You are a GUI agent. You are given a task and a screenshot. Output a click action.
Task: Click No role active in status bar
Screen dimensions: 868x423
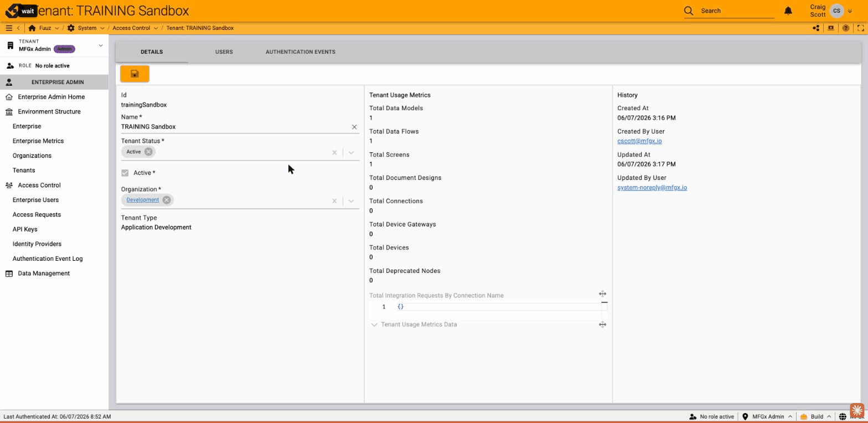(x=711, y=416)
